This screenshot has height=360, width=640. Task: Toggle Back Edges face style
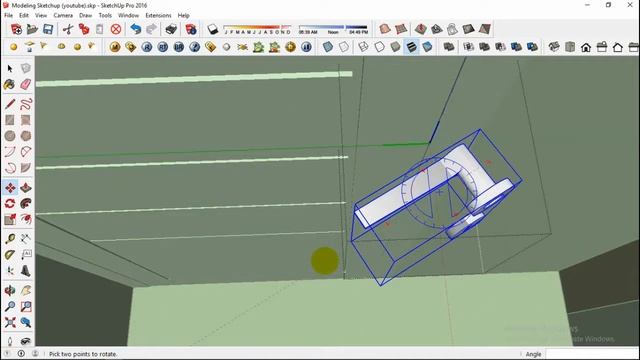point(344,47)
